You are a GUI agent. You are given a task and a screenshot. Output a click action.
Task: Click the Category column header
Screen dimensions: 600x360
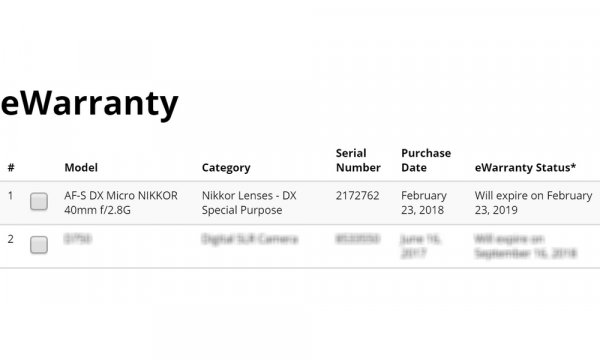(x=226, y=168)
